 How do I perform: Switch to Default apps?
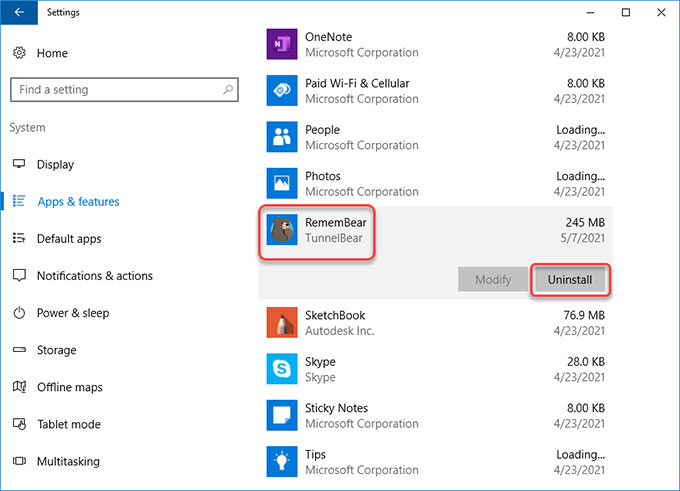click(69, 239)
